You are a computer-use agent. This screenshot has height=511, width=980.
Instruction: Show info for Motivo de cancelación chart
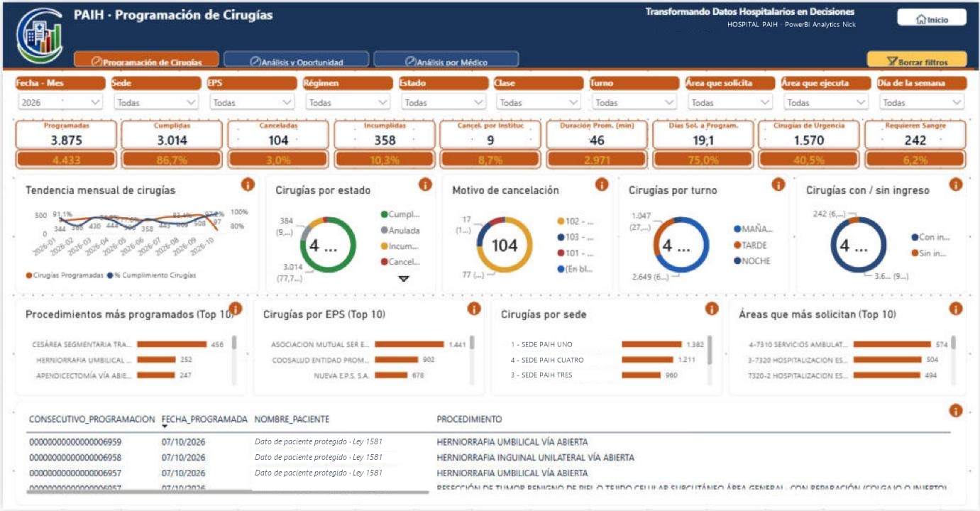click(602, 185)
